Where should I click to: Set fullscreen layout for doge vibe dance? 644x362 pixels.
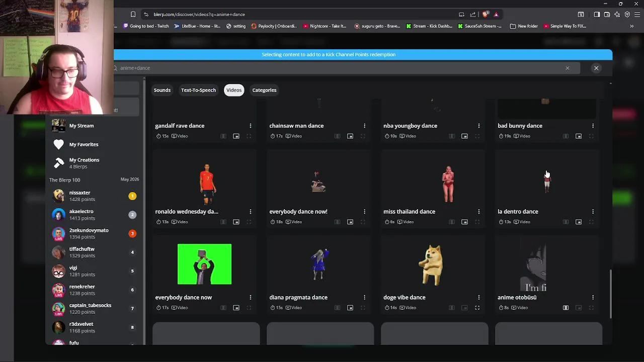pos(477,308)
